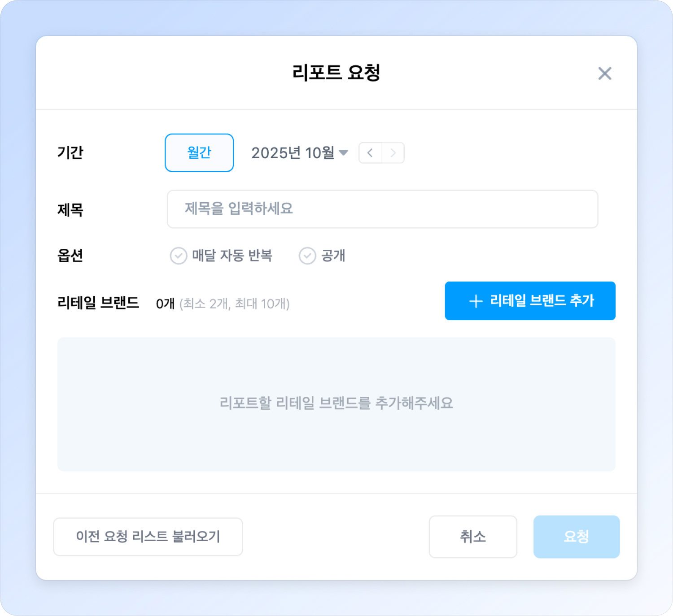The height and width of the screenshot is (616, 673).
Task: Click the plus icon on 리테일 브랜드 추가
Action: point(476,301)
